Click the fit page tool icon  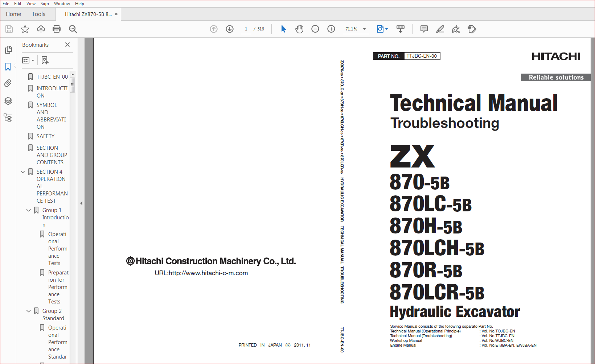pos(380,29)
